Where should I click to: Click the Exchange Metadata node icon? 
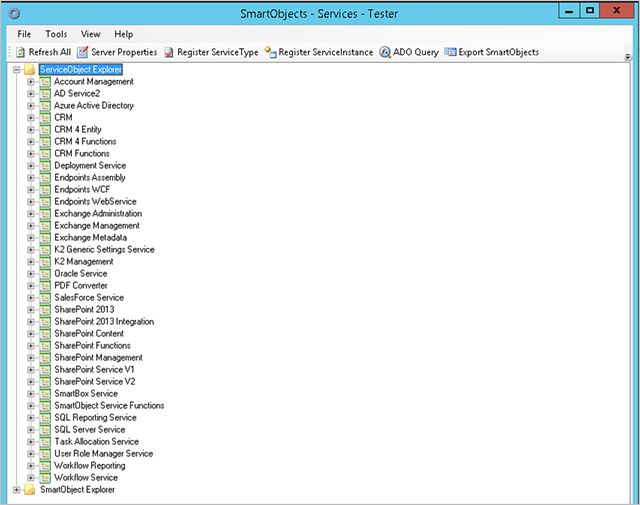[x=45, y=238]
